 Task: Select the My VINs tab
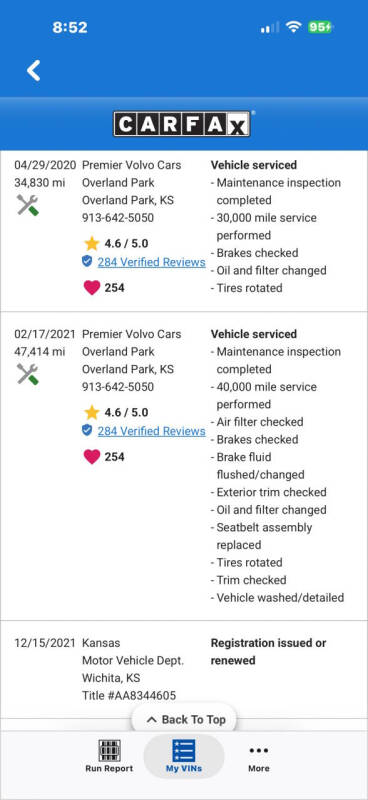click(x=184, y=756)
